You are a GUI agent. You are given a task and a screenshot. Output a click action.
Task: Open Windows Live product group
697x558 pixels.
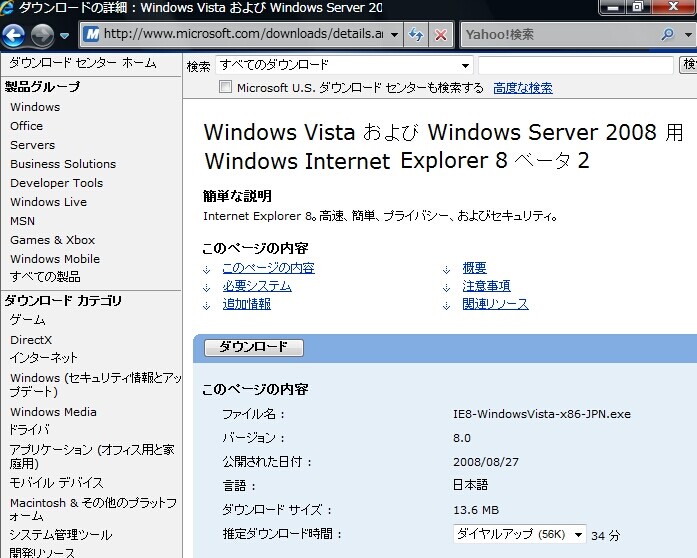[x=48, y=202]
